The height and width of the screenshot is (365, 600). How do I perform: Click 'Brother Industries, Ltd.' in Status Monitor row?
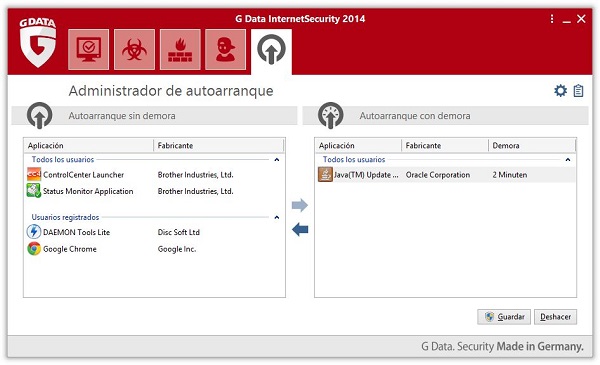coord(196,191)
